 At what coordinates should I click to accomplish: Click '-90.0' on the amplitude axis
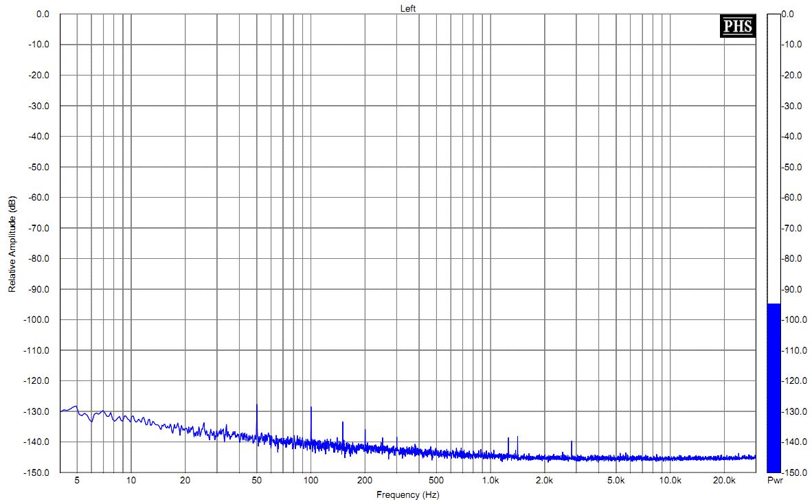(x=39, y=289)
